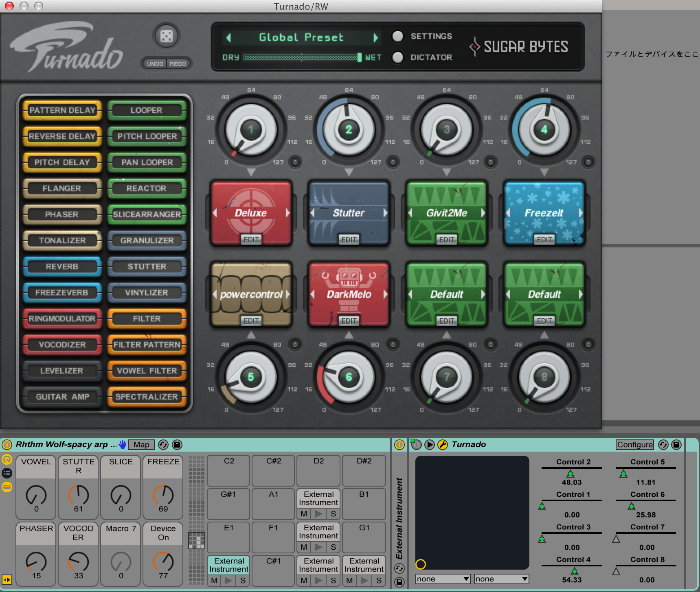
Task: Click save preset disk icon on Turnado device
Action: pyautogui.click(x=677, y=445)
